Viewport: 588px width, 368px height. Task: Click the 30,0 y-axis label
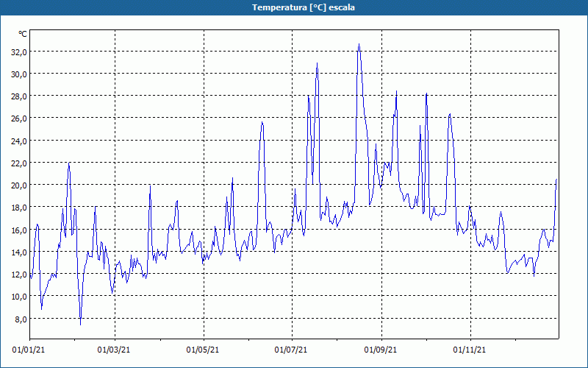point(19,74)
